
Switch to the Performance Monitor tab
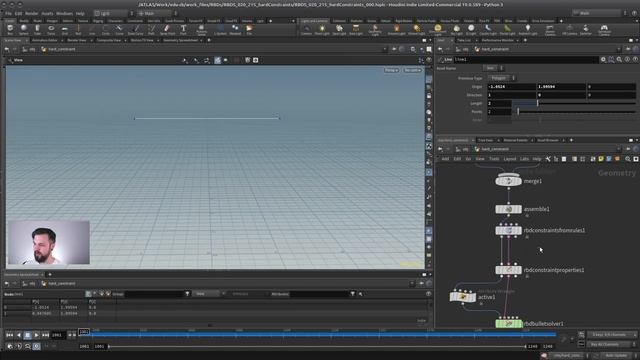pos(498,40)
